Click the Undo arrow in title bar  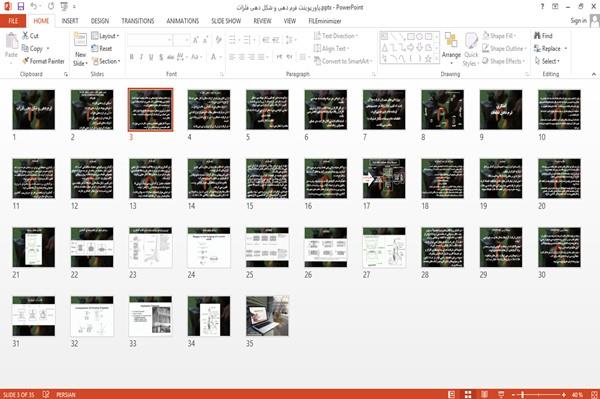point(34,7)
